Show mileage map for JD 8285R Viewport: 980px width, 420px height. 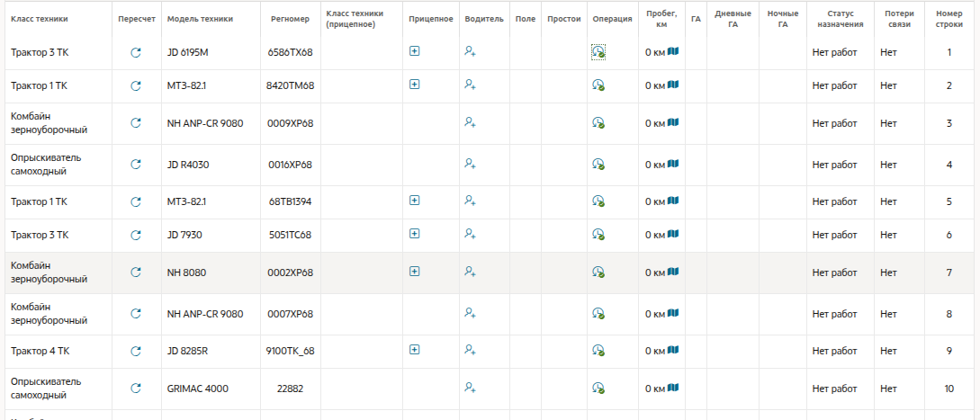point(673,349)
